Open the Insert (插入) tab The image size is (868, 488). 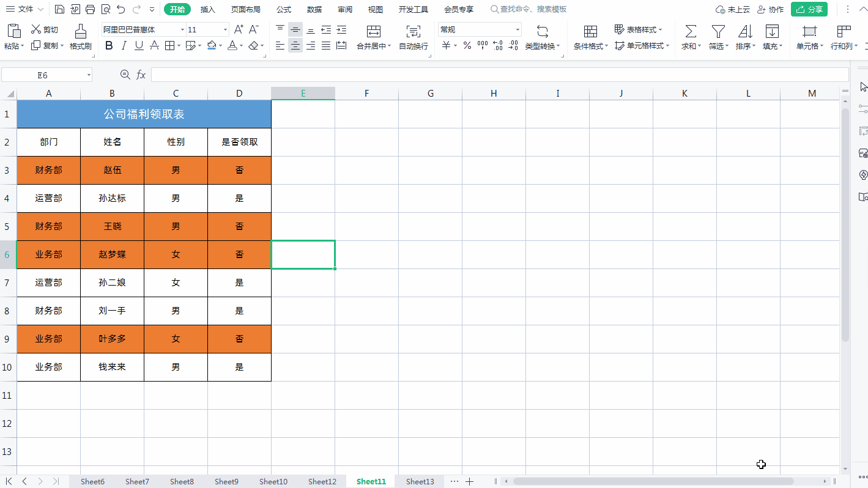[x=208, y=9]
